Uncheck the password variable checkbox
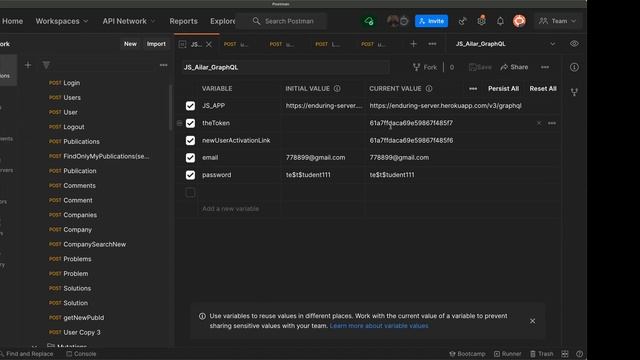Viewport: 640px width, 360px height. click(x=190, y=175)
